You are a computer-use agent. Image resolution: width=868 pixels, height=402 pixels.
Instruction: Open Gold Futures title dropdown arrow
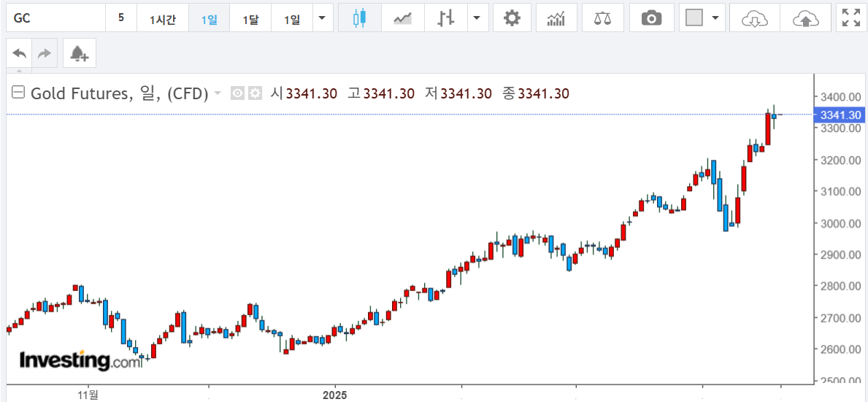217,93
